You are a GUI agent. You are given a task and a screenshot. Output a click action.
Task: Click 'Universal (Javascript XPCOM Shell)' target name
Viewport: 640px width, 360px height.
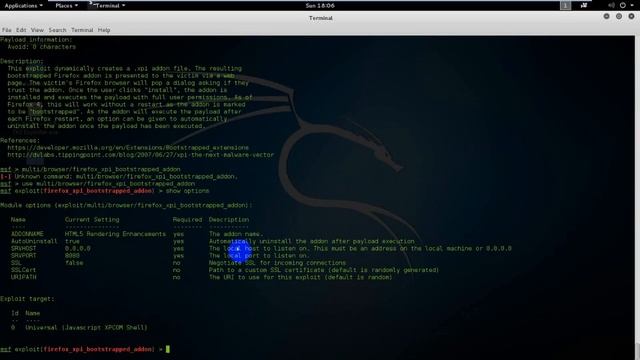[86, 327]
